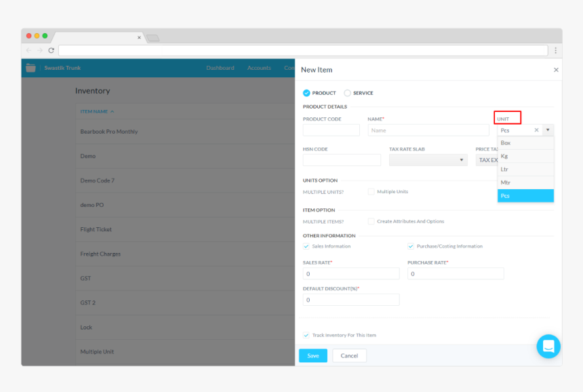The width and height of the screenshot is (583, 392).
Task: Tick Create Attributes And Options checkbox
Action: pyautogui.click(x=371, y=221)
